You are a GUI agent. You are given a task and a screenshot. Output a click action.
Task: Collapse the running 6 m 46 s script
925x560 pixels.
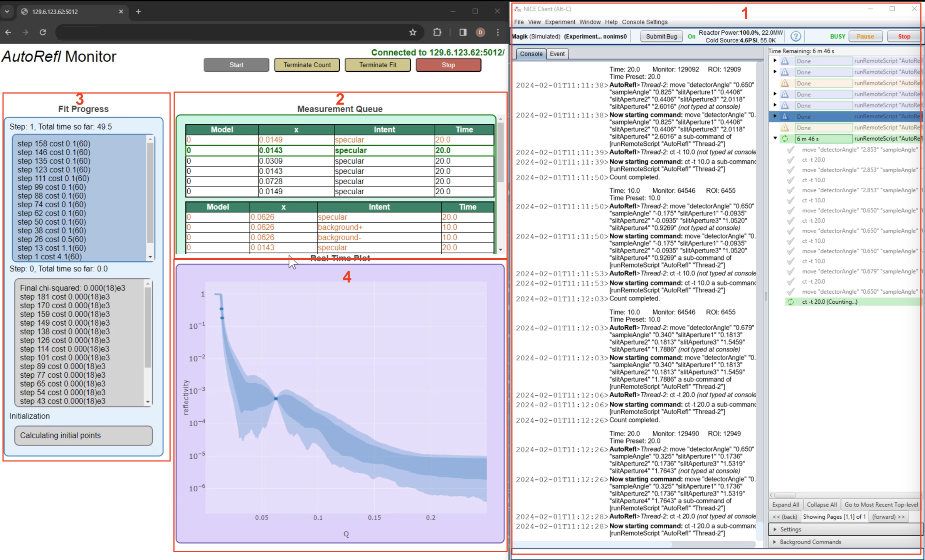point(775,138)
